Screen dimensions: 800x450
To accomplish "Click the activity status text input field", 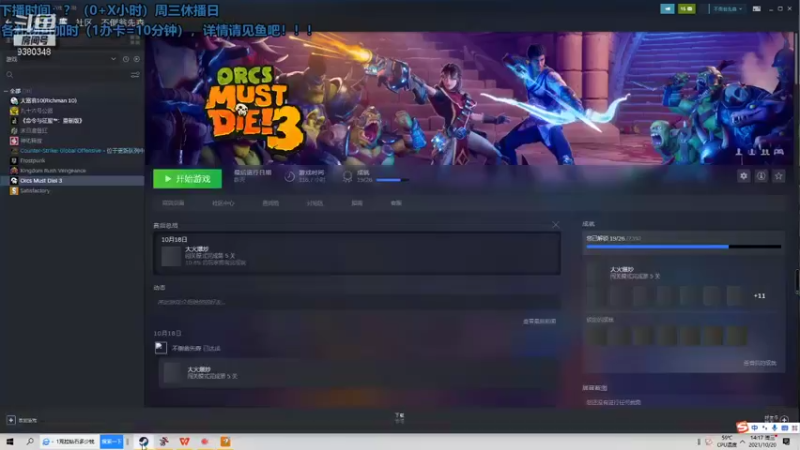I will 356,302.
